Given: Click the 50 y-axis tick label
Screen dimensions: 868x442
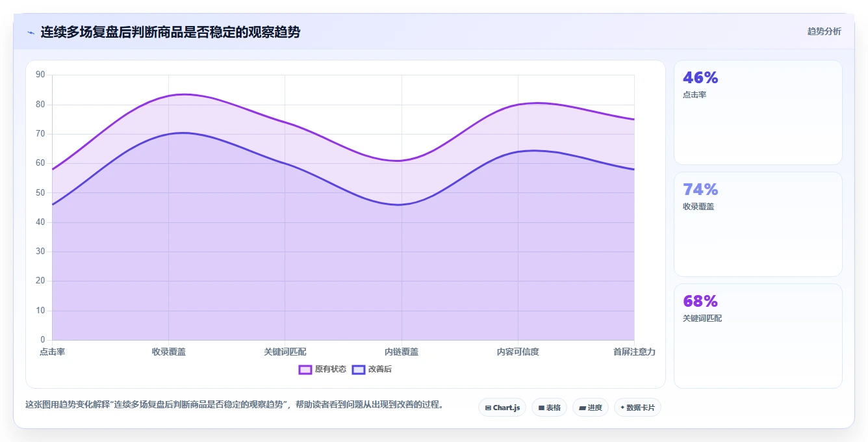Looking at the screenshot, I should (40, 192).
